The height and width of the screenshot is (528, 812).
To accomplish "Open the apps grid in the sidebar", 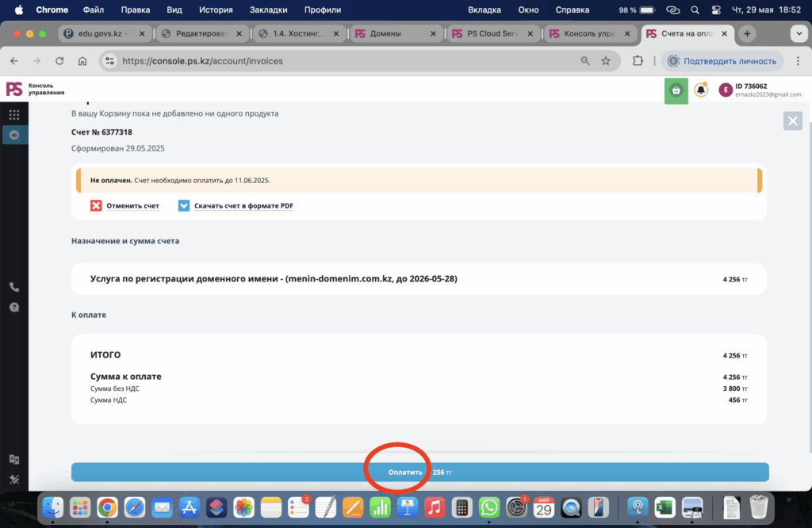I will (14, 115).
